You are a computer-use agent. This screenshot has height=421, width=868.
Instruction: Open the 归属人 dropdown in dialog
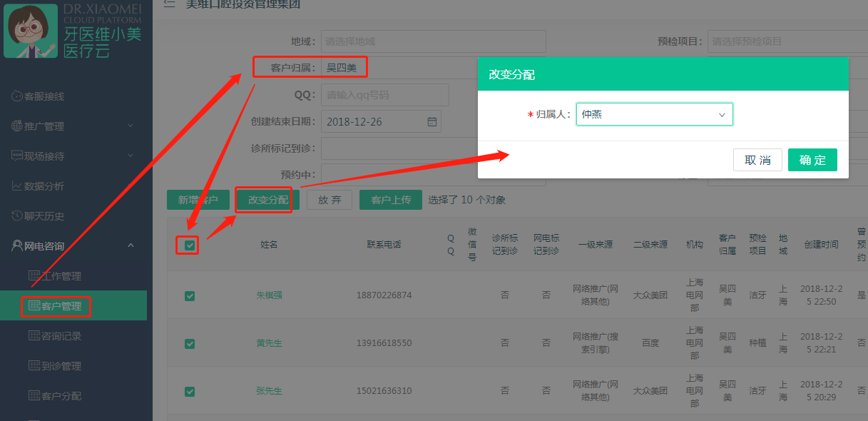pyautogui.click(x=654, y=114)
